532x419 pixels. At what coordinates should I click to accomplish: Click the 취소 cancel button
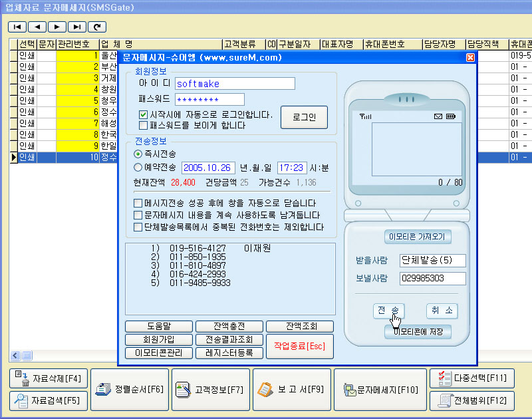(442, 311)
